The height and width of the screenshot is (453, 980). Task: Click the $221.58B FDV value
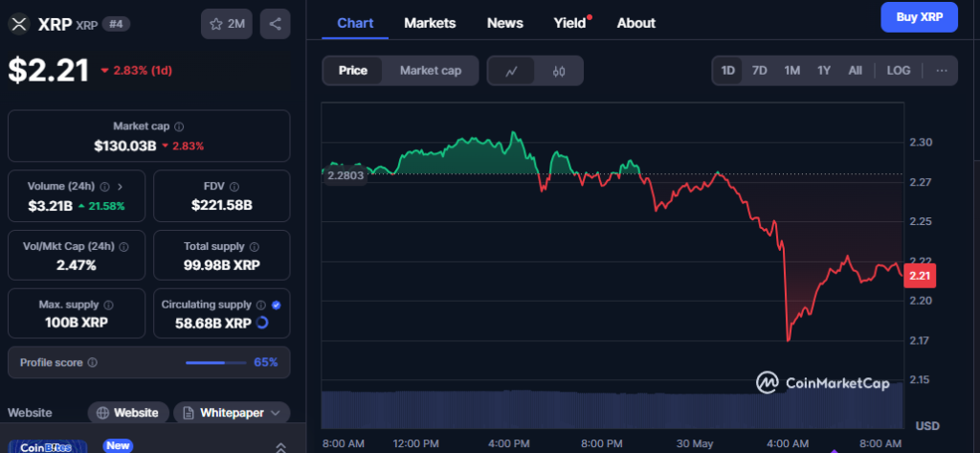(x=222, y=205)
